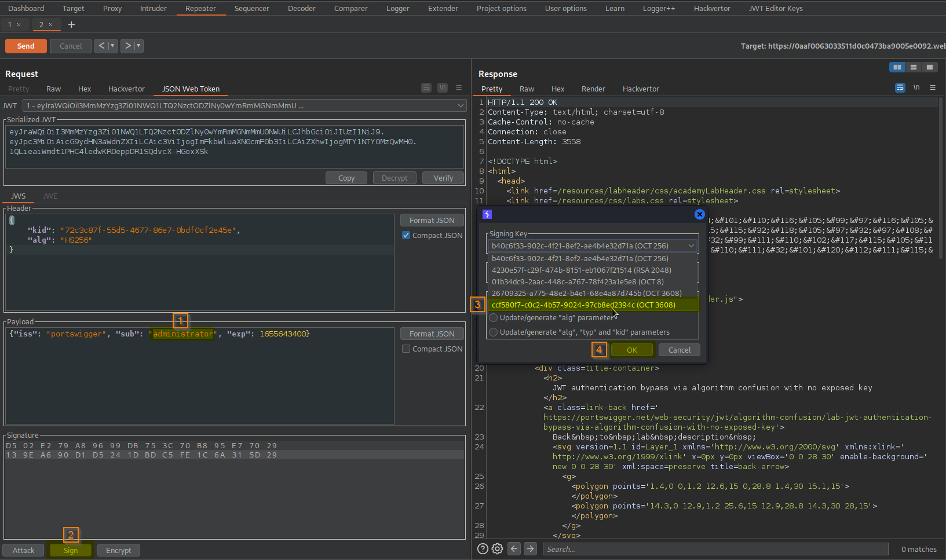Click the Verify button

443,178
